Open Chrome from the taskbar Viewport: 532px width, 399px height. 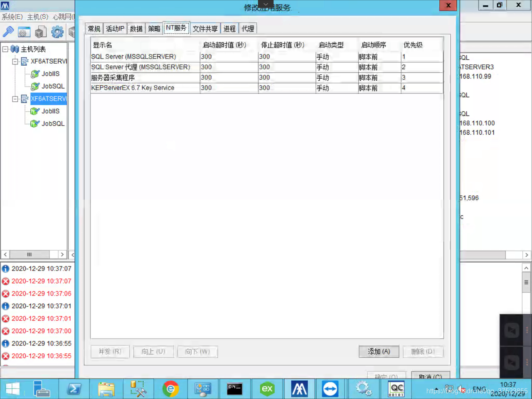point(170,389)
